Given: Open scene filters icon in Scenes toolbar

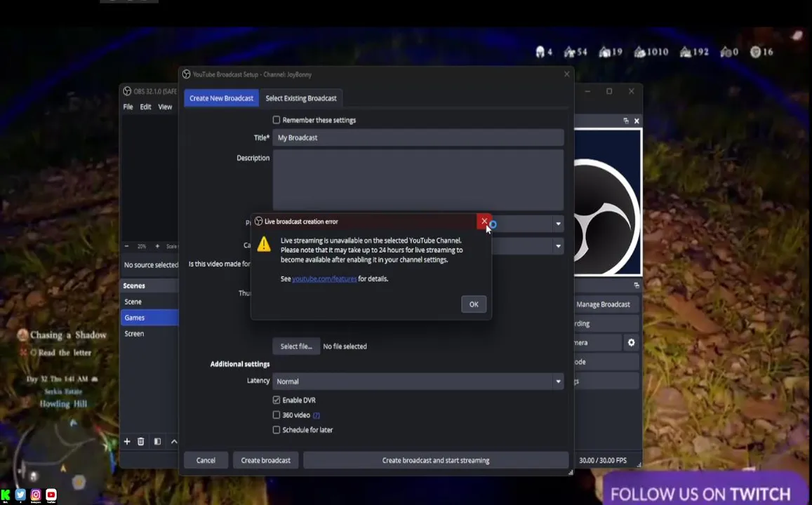Looking at the screenshot, I should point(157,441).
